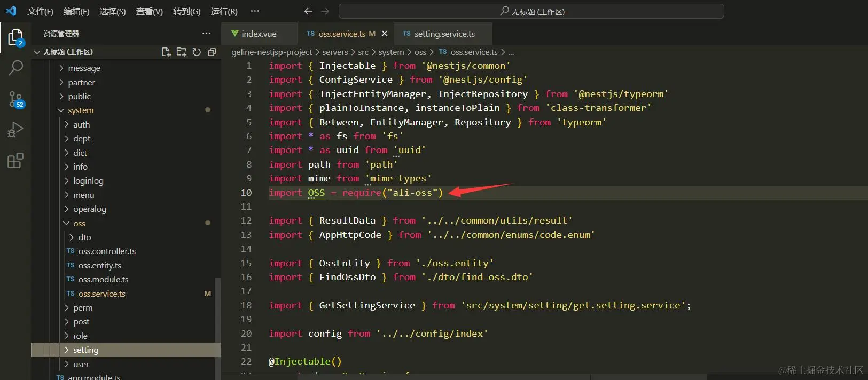Click 'ali-oss' string on line 10

tap(412, 193)
